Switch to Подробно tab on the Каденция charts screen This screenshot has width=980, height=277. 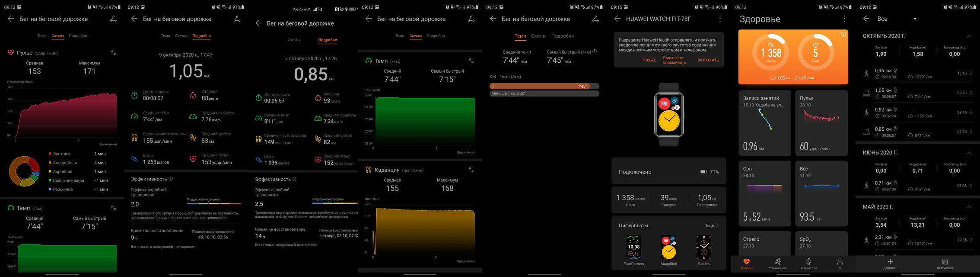pos(436,36)
